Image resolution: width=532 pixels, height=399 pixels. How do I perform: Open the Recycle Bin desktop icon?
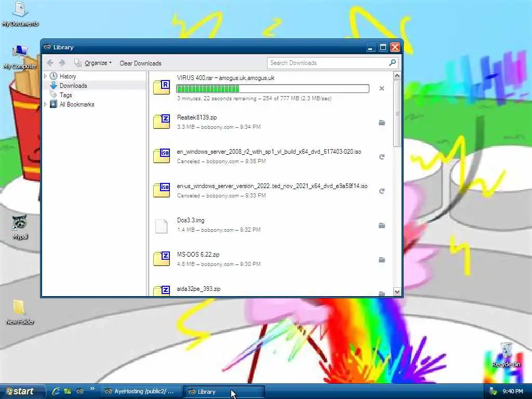pos(506,355)
